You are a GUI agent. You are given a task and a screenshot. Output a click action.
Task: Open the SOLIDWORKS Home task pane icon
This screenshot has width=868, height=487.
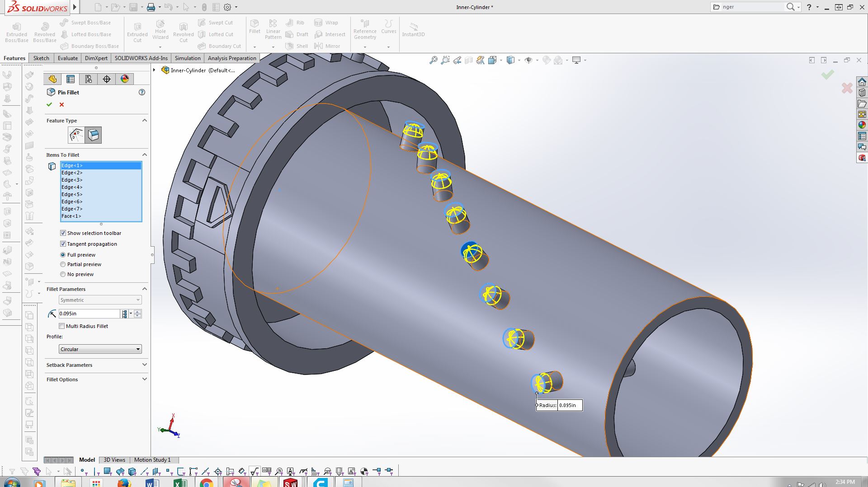862,82
